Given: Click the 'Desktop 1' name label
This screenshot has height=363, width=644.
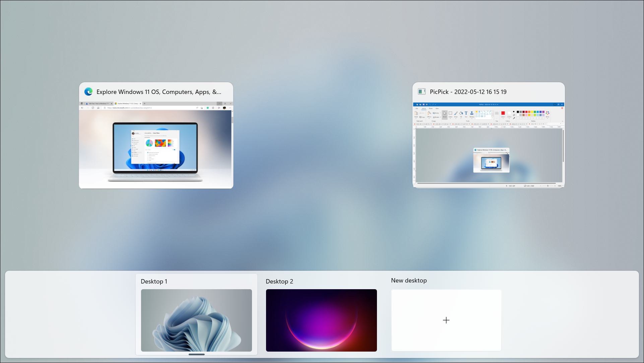Looking at the screenshot, I should tap(154, 281).
